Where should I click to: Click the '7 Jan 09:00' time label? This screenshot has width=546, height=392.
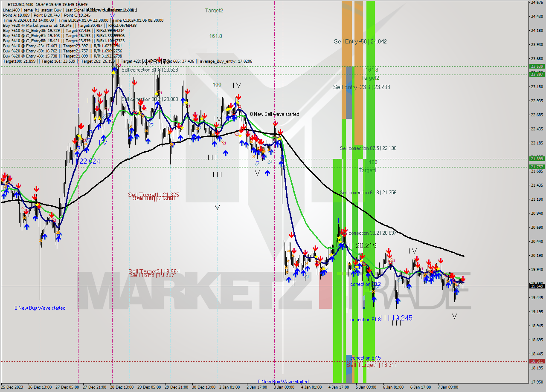tap(448, 387)
